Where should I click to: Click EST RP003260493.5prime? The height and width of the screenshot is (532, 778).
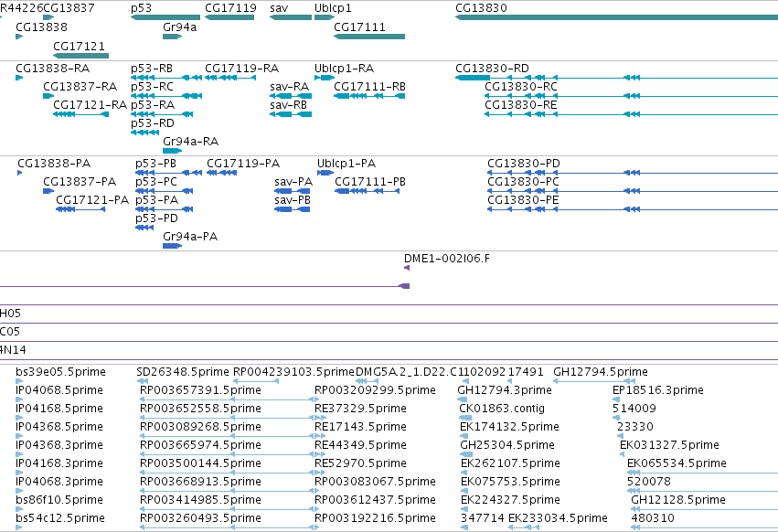click(x=200, y=518)
